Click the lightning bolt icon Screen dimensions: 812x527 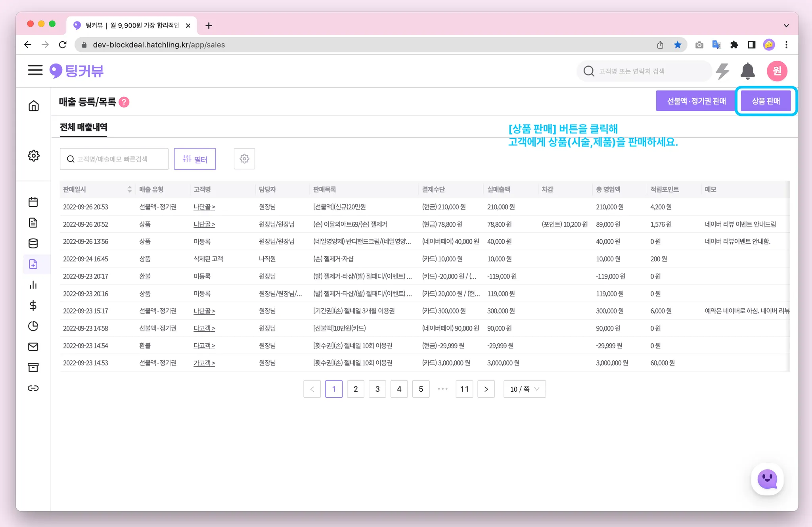(723, 71)
